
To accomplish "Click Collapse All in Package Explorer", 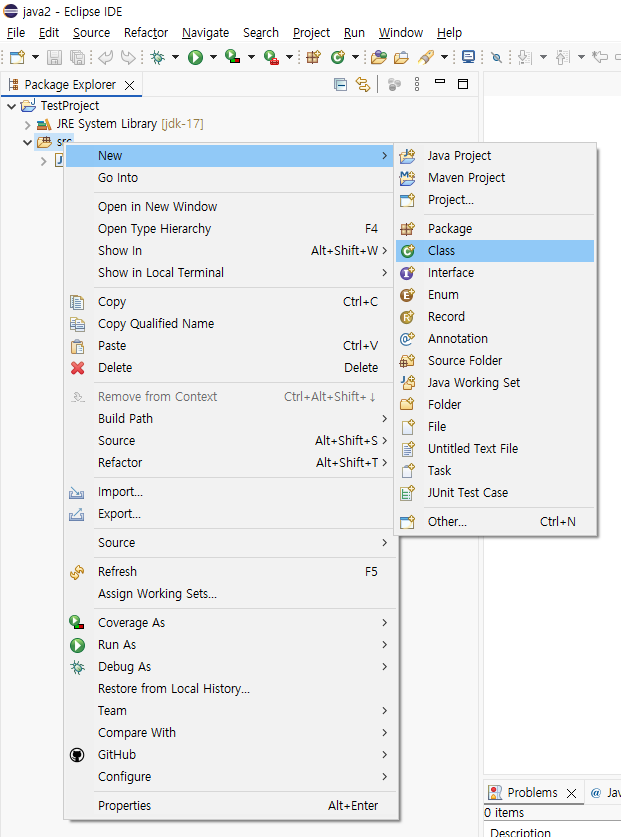I will tap(340, 84).
